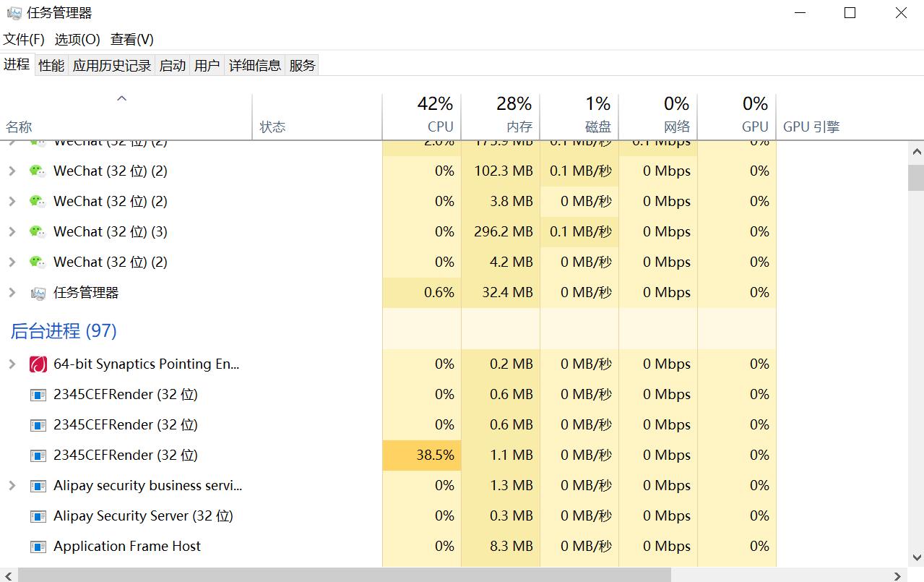This screenshot has height=582, width=924.
Task: Click the WeChat icon with 102.3 MB memory
Action: click(38, 171)
